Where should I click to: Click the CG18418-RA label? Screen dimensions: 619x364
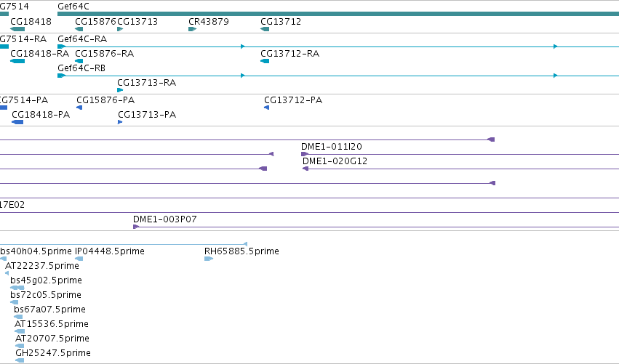click(39, 53)
